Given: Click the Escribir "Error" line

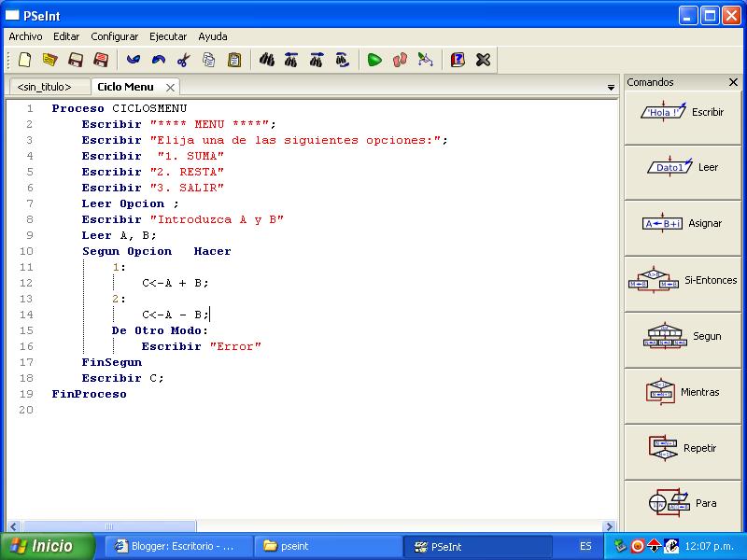Looking at the screenshot, I should coord(202,346).
